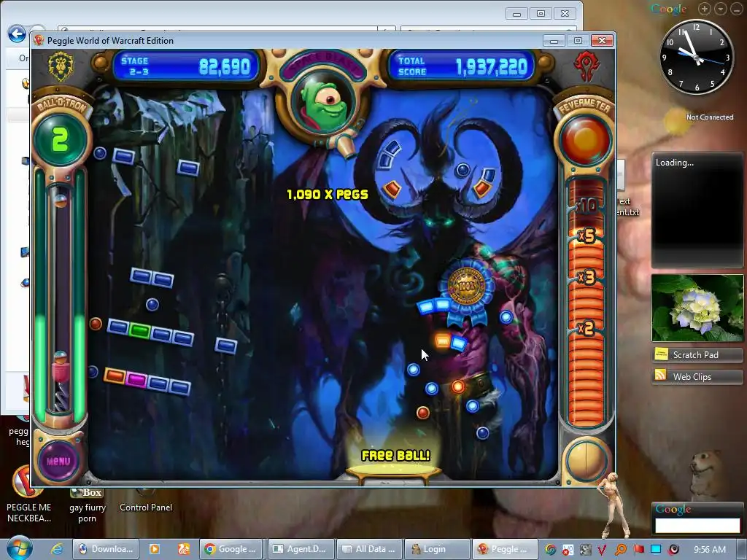Switch to Agent.D... taskbar window
Image resolution: width=747 pixels, height=560 pixels.
[301, 549]
